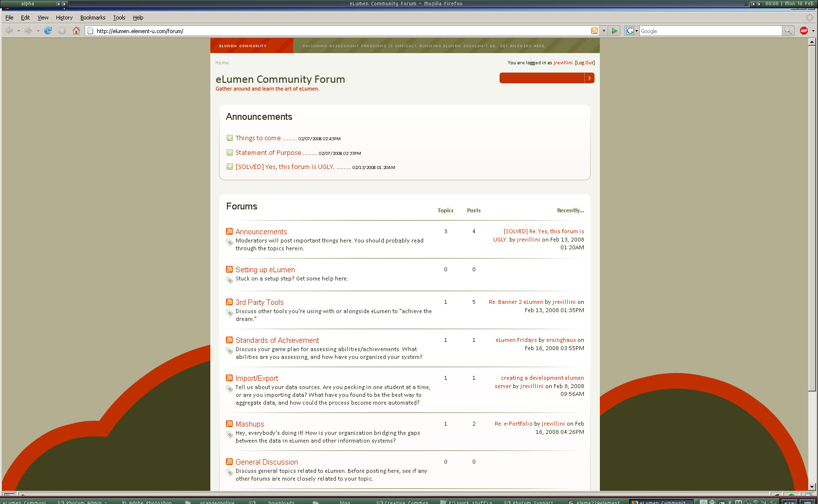Click the icon beside Statement of Purpose

230,152
